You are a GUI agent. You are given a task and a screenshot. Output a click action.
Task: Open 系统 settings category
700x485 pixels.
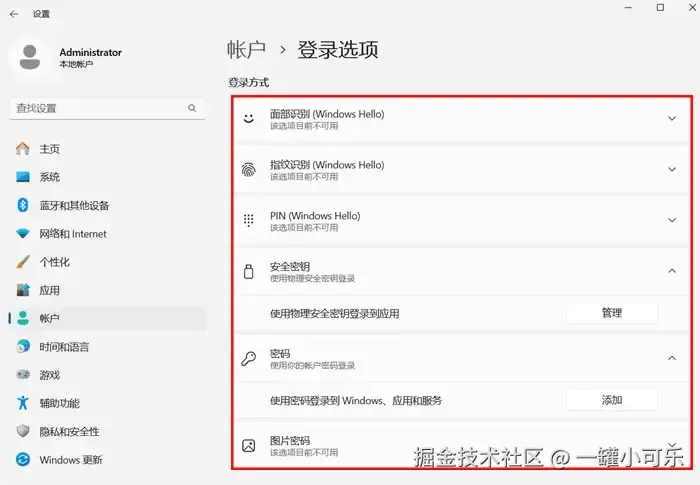point(107,177)
